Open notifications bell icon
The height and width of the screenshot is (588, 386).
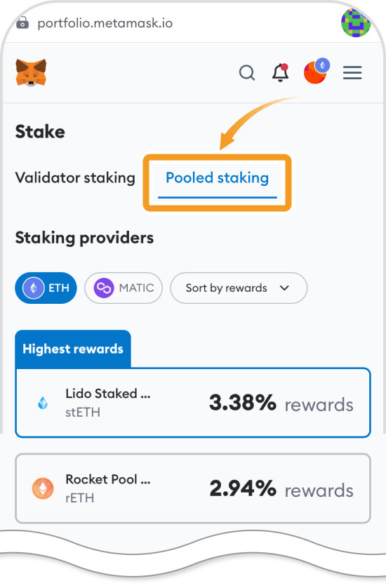pyautogui.click(x=281, y=72)
